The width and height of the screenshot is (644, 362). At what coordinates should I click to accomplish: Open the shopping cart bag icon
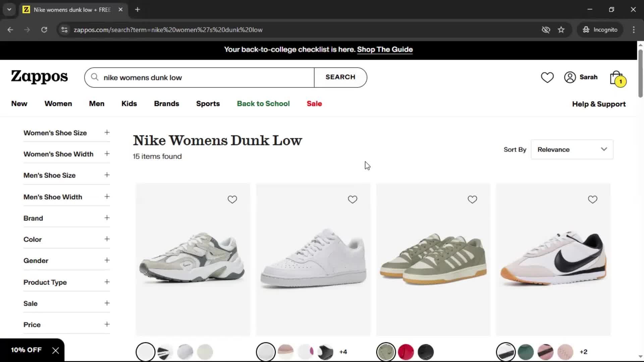click(x=617, y=78)
